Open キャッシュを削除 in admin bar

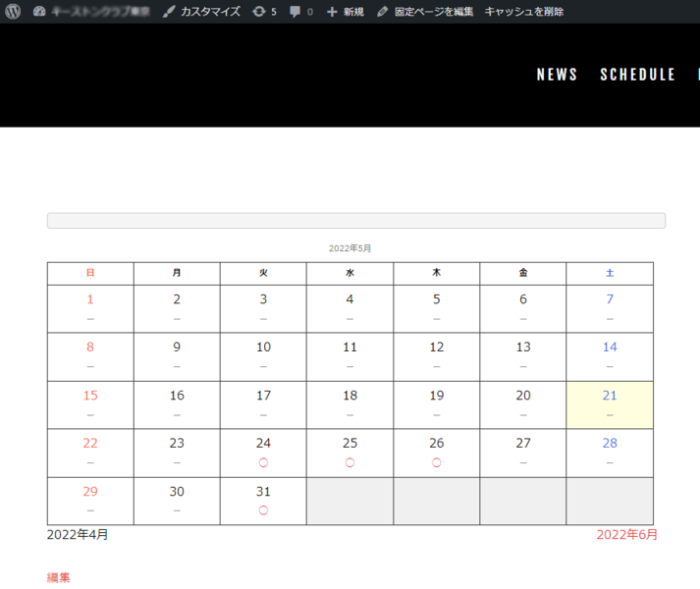pyautogui.click(x=524, y=12)
